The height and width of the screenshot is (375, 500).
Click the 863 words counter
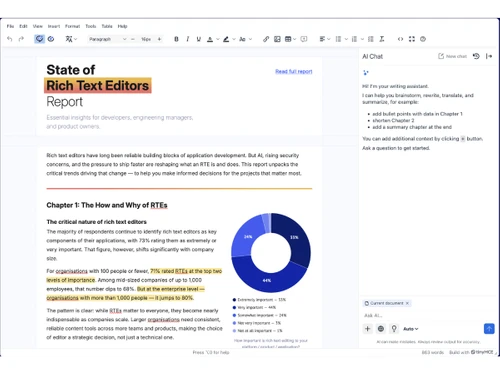point(433,352)
